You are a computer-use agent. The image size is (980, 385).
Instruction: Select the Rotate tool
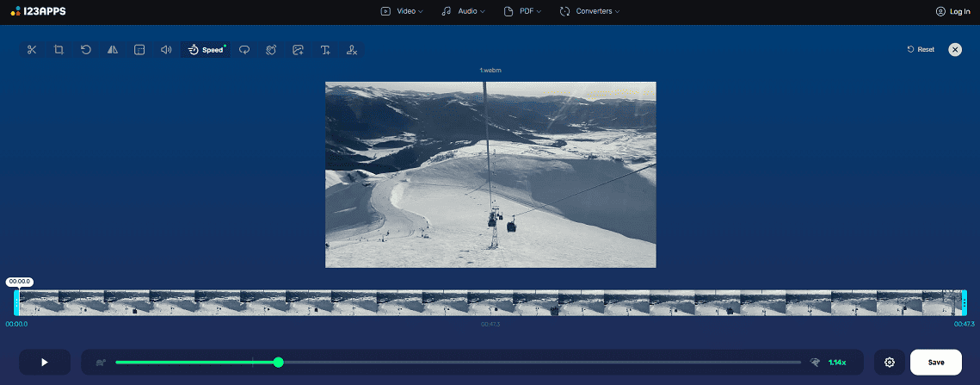click(86, 50)
